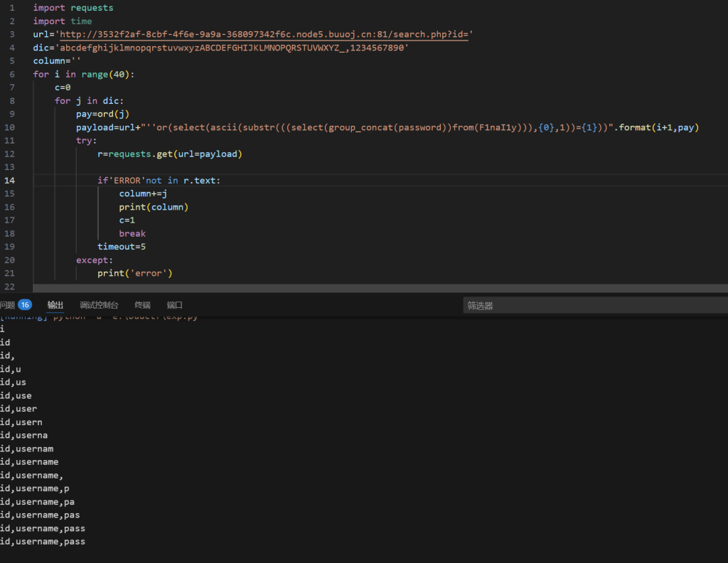Click output line 'id,username,p'
The width and height of the screenshot is (728, 563).
[35, 488]
